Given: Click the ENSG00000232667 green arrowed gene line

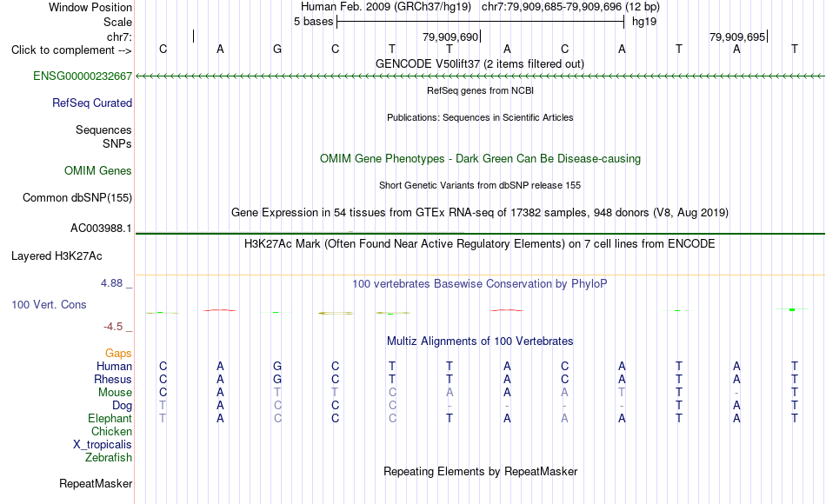Looking at the screenshot, I should 481,76.
